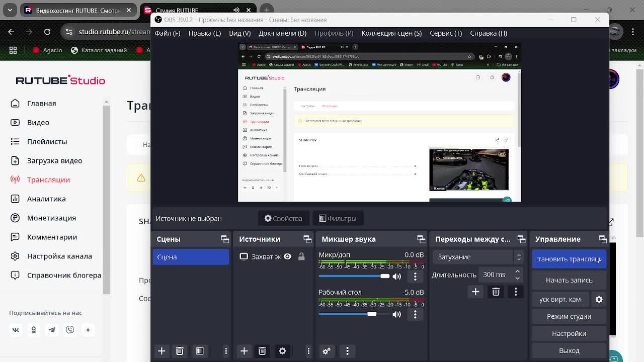The image size is (644, 362).
Task: Open the Правка (E) menu
Action: [205, 33]
